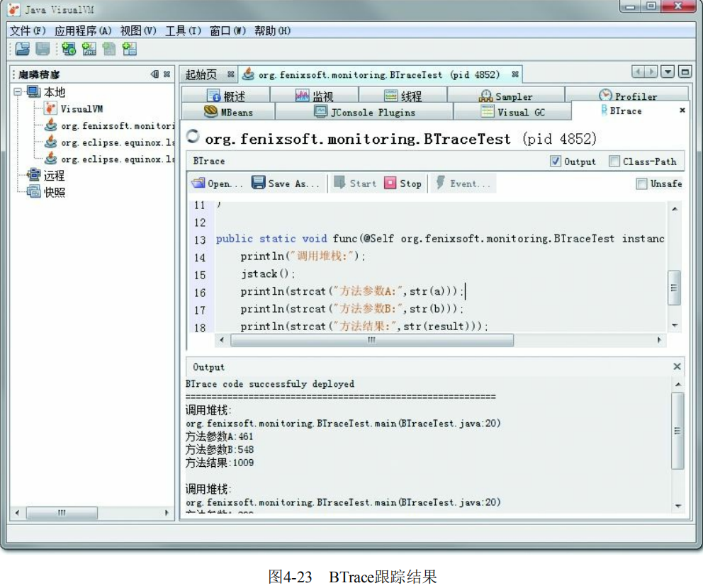Close the applications side panel
The height and width of the screenshot is (588, 703).
tap(167, 74)
